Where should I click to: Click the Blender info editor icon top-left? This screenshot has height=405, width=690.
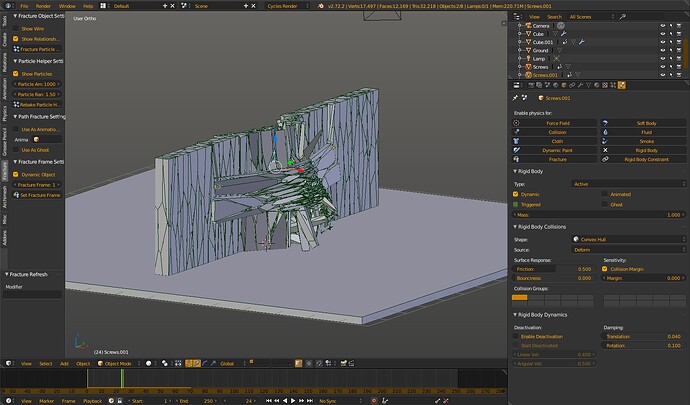[8, 6]
